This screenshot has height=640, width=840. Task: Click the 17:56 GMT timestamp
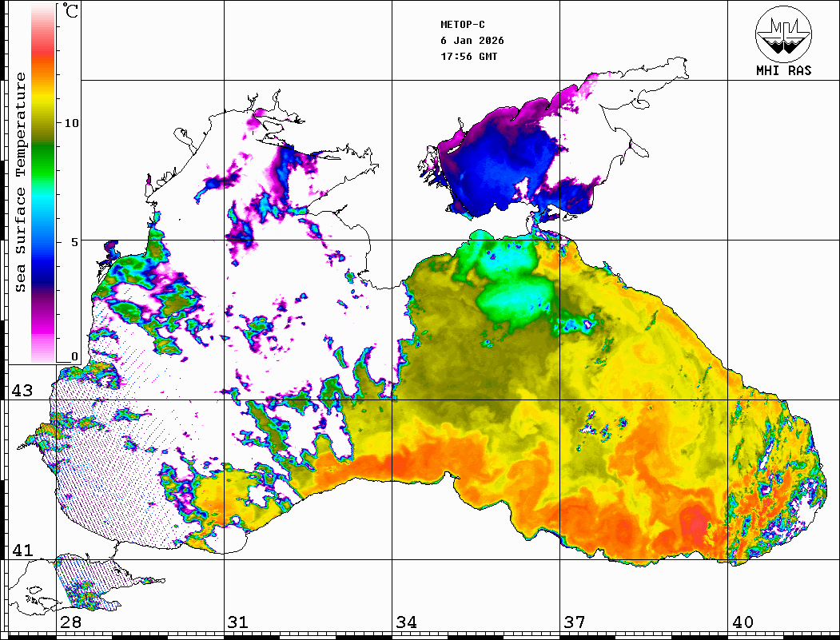coord(469,57)
